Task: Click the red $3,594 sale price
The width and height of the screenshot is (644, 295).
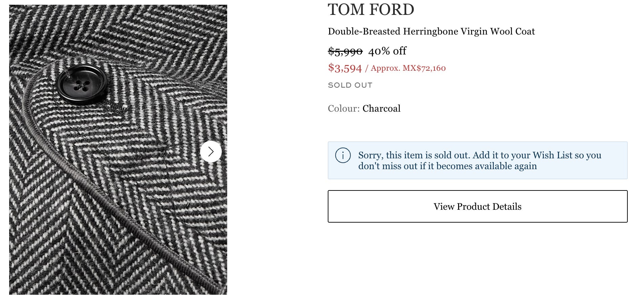Action: (345, 68)
